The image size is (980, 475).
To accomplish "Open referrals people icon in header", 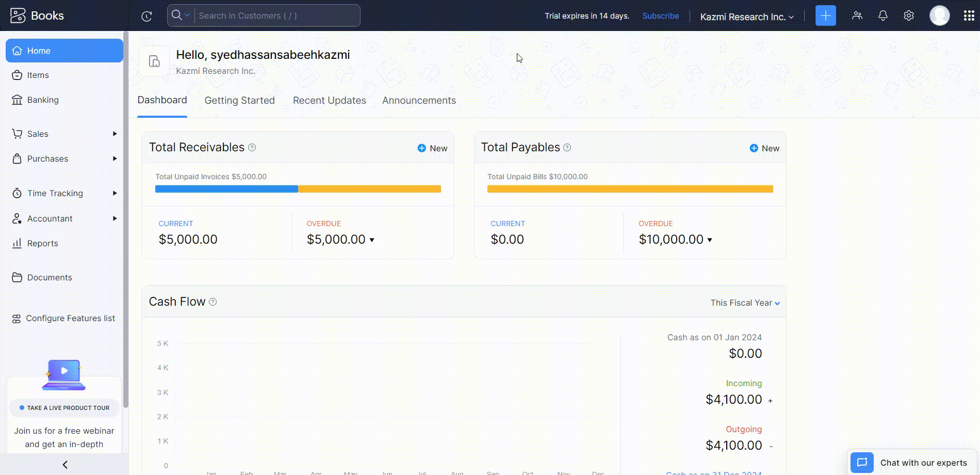I will click(857, 15).
